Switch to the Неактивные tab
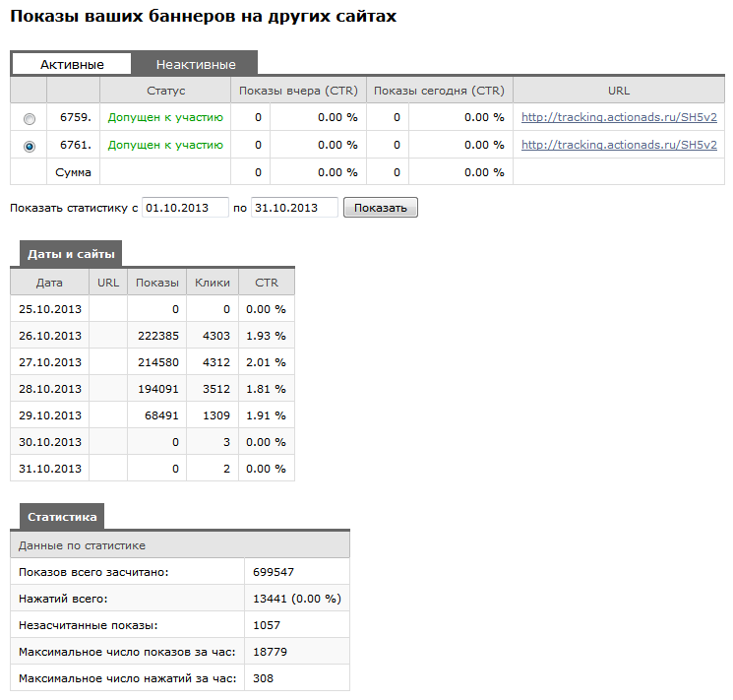Image resolution: width=733 pixels, height=700 pixels. (196, 64)
